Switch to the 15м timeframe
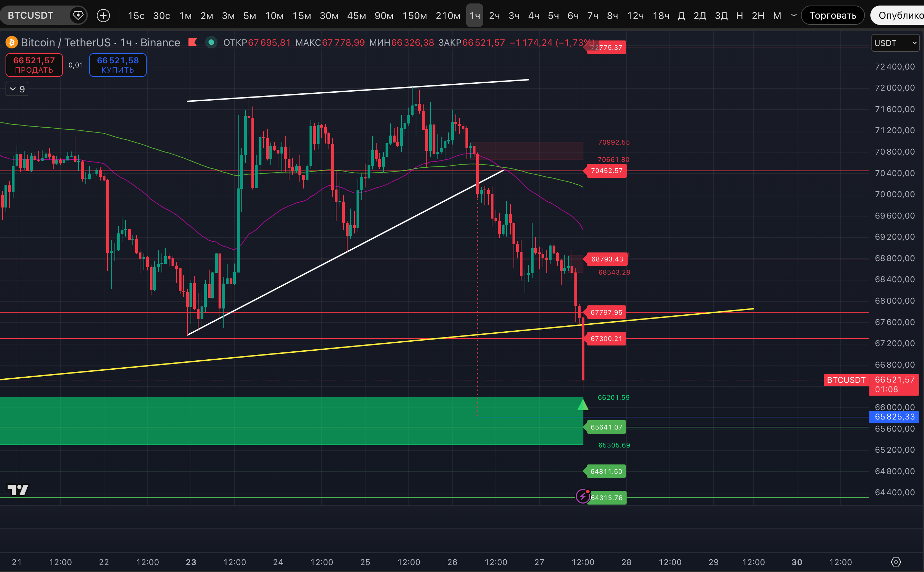This screenshot has width=924, height=572. (302, 16)
